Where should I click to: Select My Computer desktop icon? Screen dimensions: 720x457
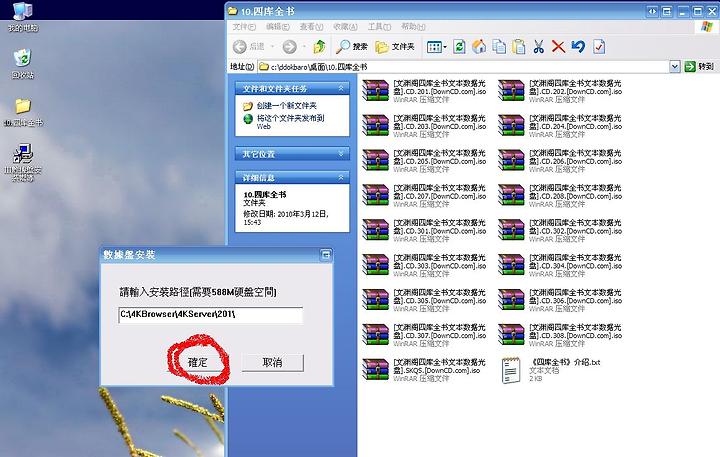click(22, 17)
